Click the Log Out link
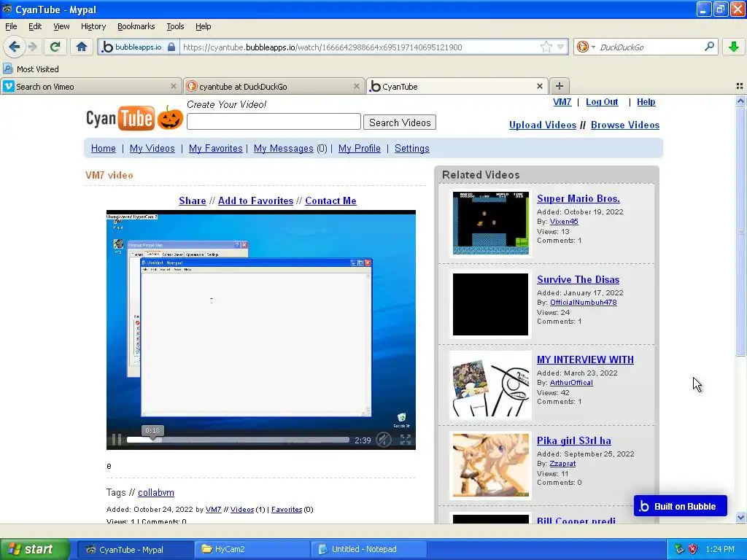 (x=602, y=102)
